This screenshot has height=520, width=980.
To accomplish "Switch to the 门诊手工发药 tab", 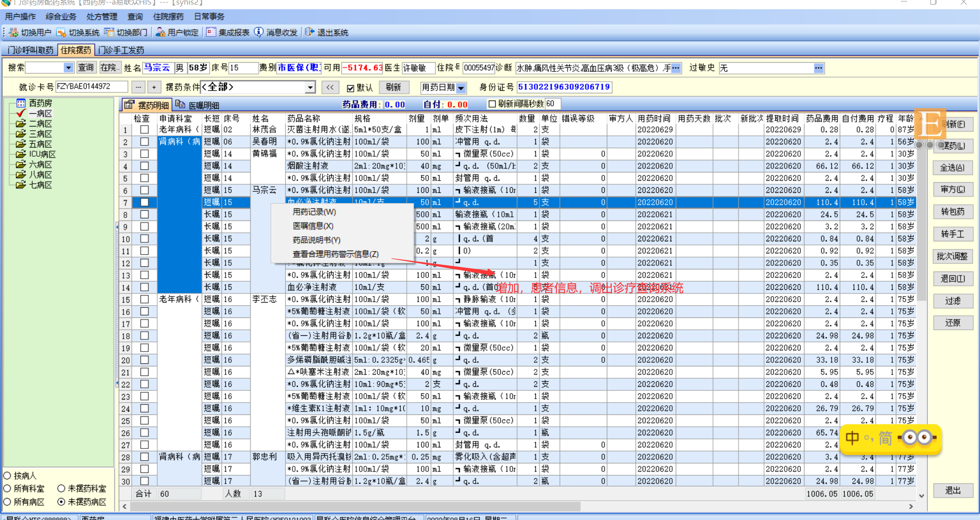I will [121, 50].
